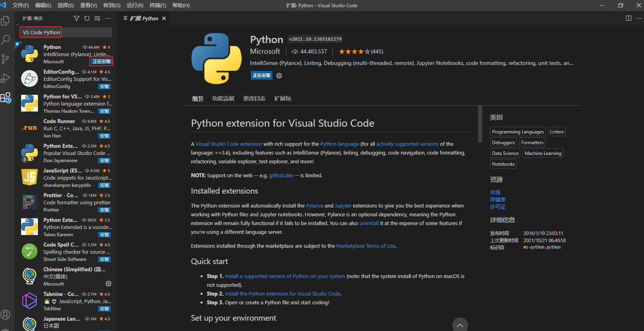The image size is (644, 331).
Task: Select Python Extension Pack list item
Action: pyautogui.click(x=66, y=153)
